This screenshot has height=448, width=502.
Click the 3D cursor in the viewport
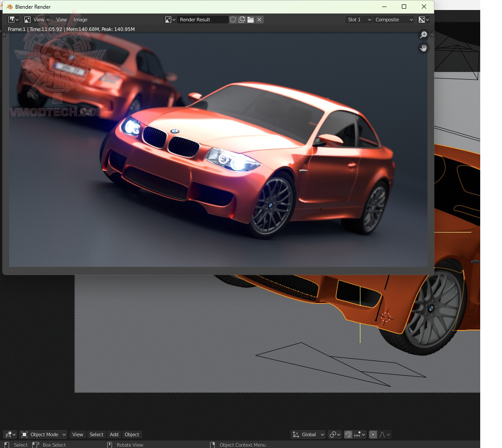(x=386, y=317)
